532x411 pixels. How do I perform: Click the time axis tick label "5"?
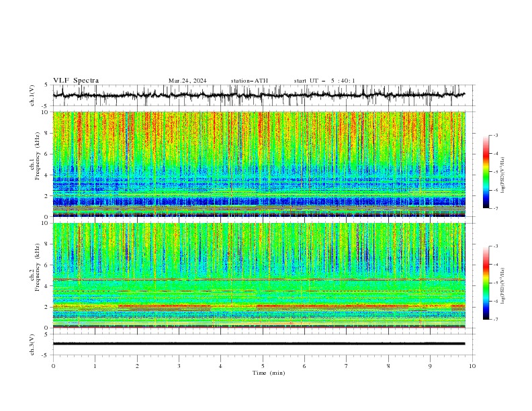(263, 366)
